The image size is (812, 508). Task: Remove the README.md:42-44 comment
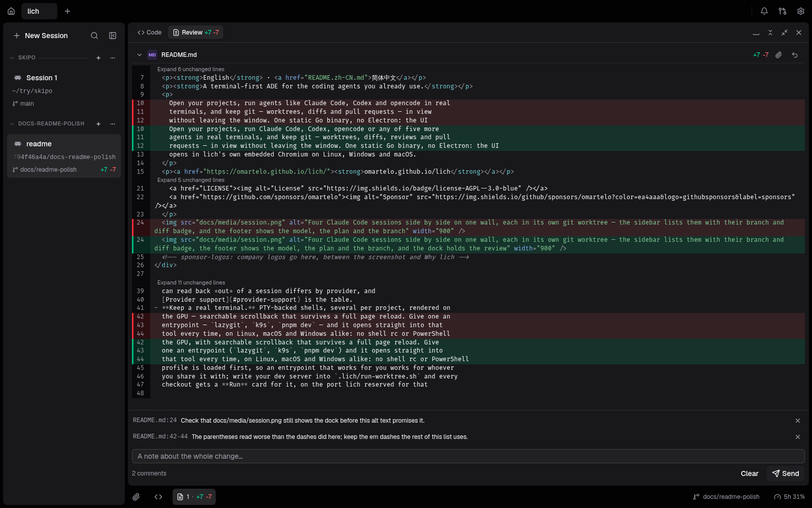[x=798, y=437]
